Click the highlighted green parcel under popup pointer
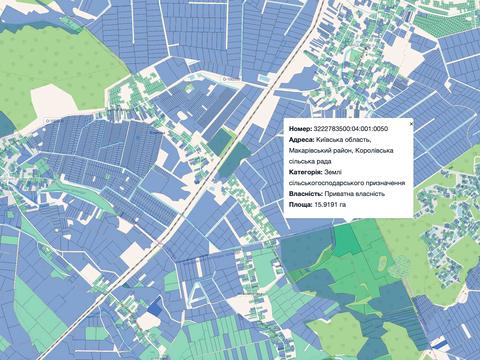The width and height of the screenshot is (480, 360). pyautogui.click(x=346, y=238)
